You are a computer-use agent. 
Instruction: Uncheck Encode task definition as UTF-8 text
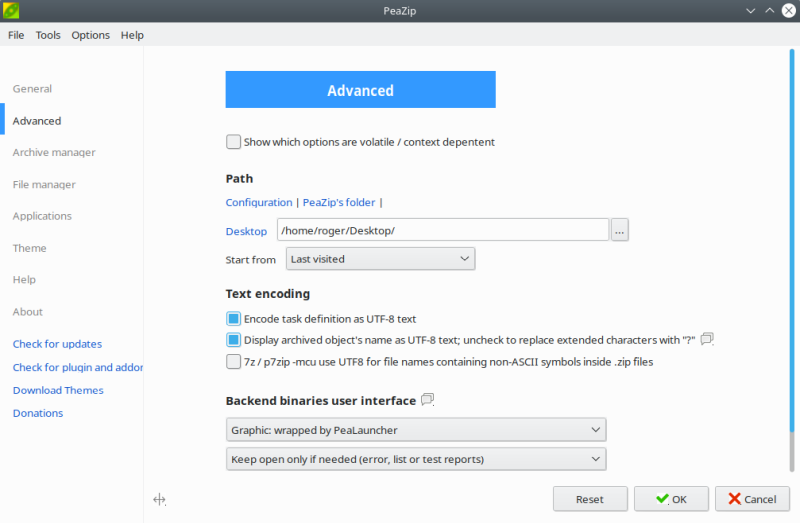click(234, 319)
